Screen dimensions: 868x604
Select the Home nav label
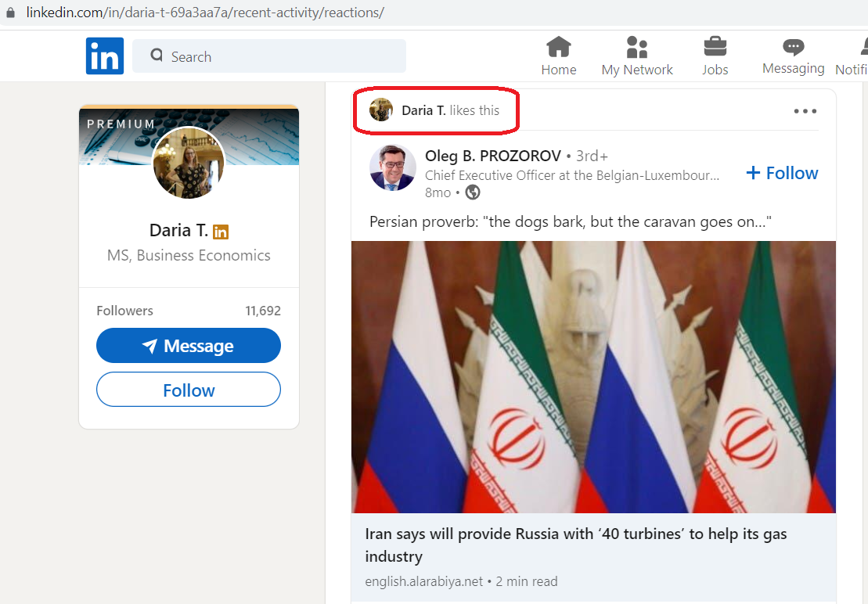559,70
